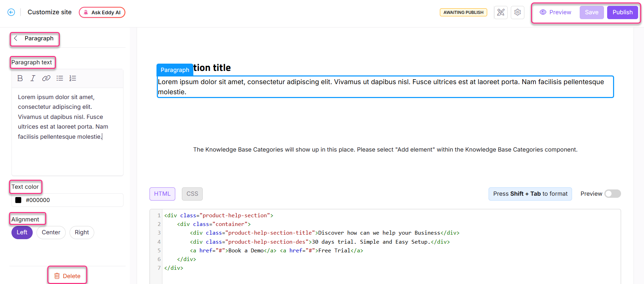644x284 pixels.
Task: Toggle the code Preview switch
Action: (x=612, y=194)
